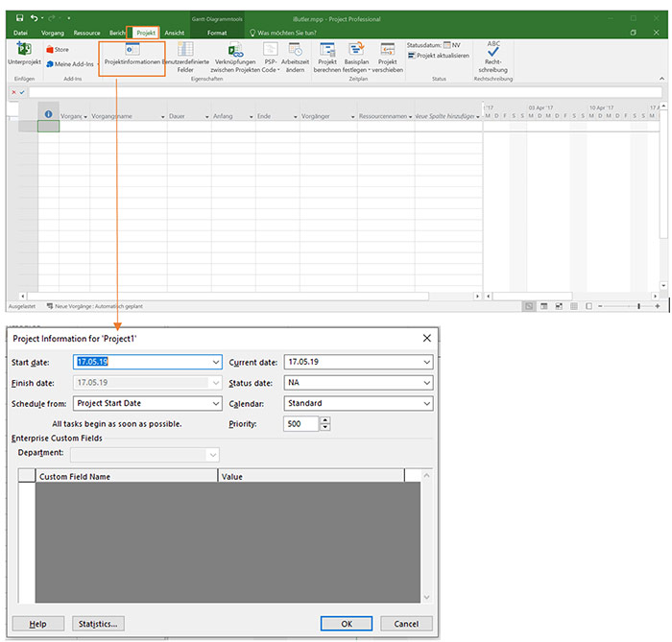Expand the Calendar dropdown
Viewport: 672px width, 642px height.
(426, 404)
